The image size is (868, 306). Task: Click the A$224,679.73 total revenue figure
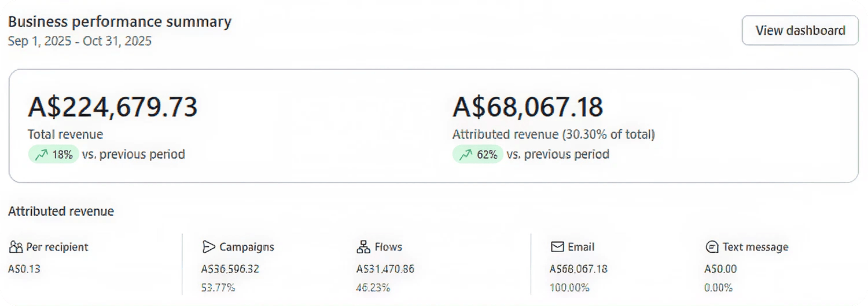click(113, 107)
